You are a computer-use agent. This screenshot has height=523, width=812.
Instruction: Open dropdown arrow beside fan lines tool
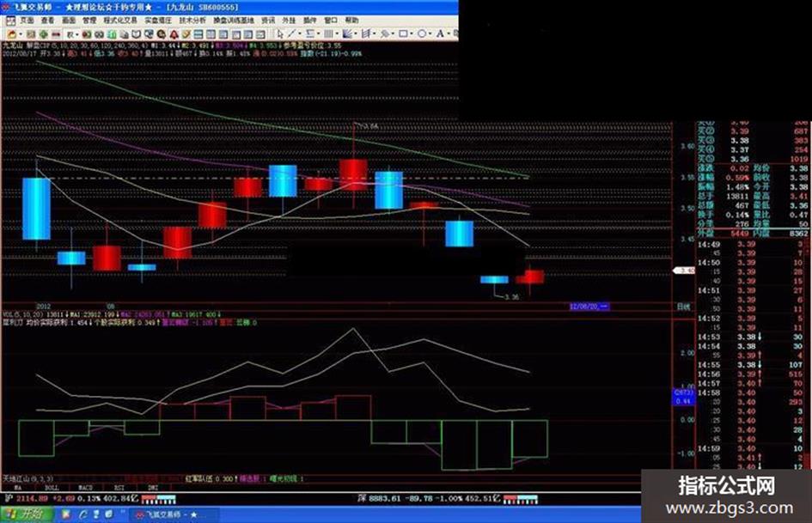click(356, 34)
